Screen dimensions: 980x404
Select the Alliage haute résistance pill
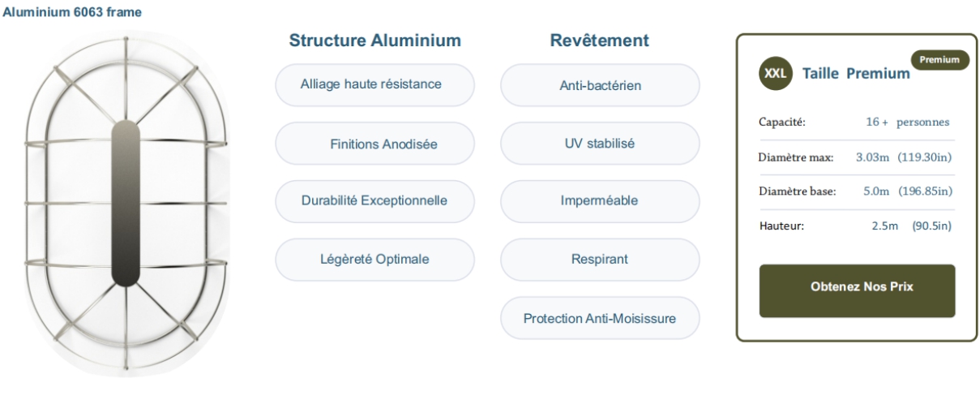pyautogui.click(x=374, y=85)
